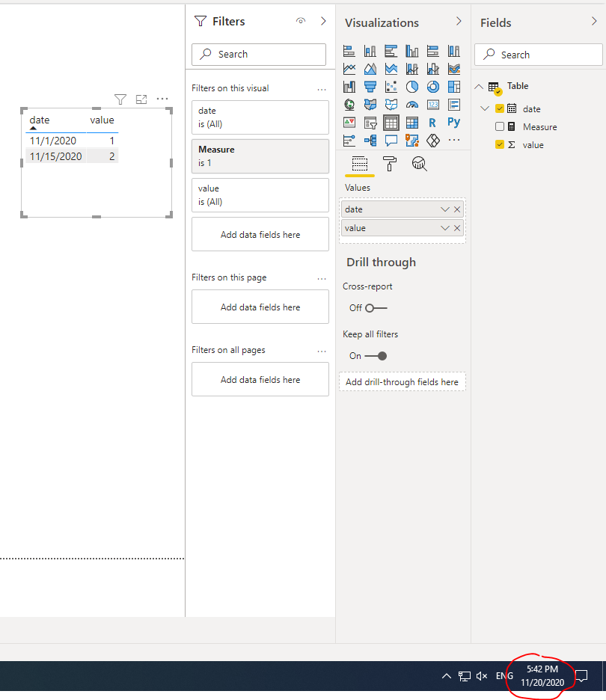
Task: Select the stacked bar chart visual
Action: (x=349, y=52)
